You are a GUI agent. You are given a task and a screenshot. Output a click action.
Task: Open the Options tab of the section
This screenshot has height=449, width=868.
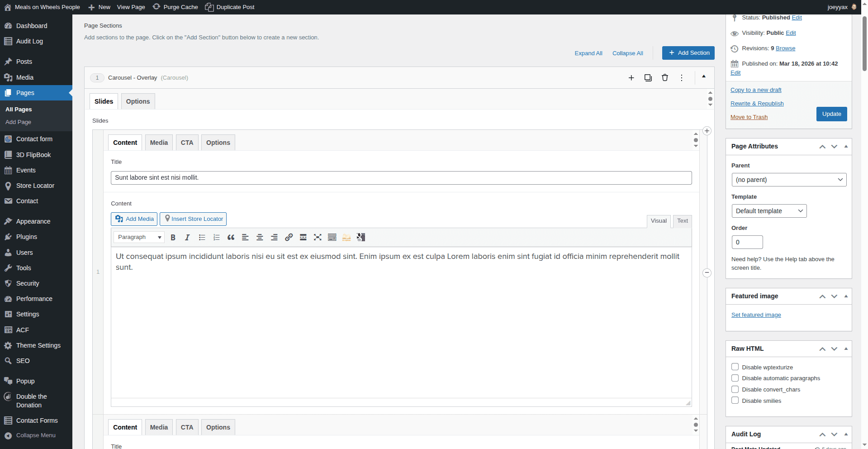138,101
